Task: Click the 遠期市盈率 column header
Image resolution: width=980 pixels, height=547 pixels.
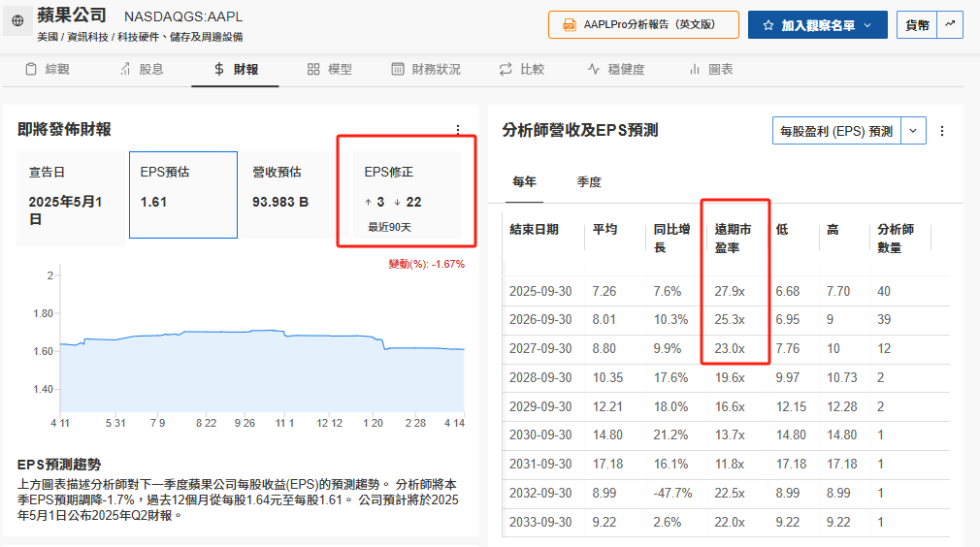Action: click(734, 239)
